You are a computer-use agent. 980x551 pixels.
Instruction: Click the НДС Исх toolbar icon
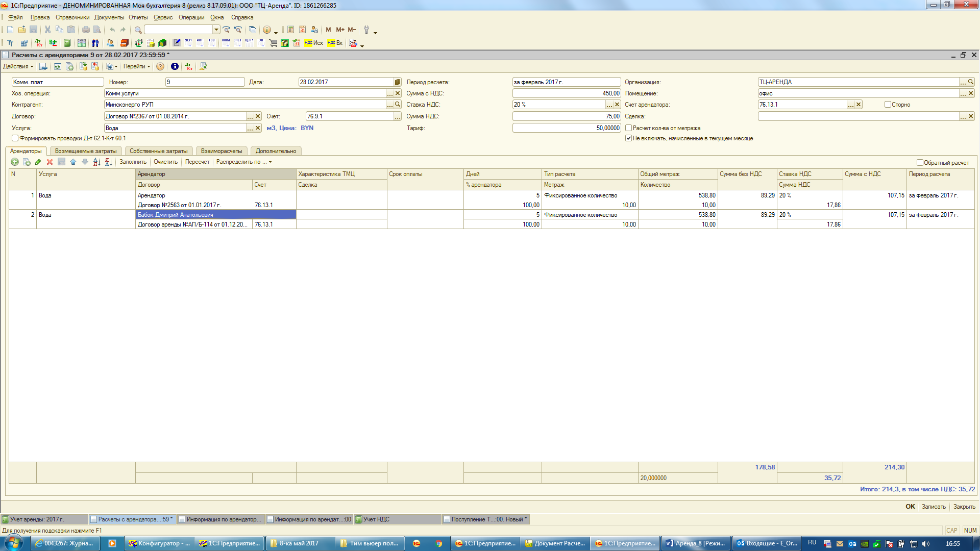(x=313, y=43)
